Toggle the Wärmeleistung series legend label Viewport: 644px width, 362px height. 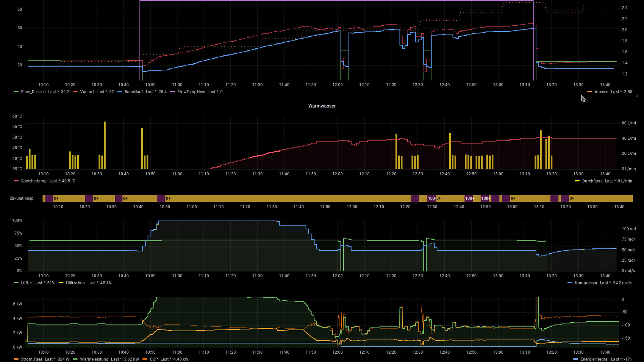(x=94, y=359)
